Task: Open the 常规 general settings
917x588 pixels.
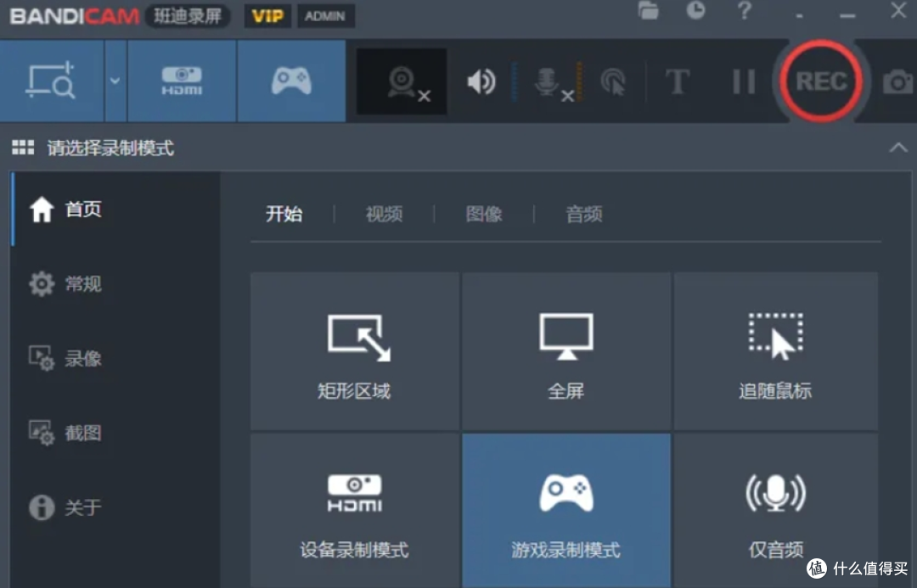Action: pos(115,283)
